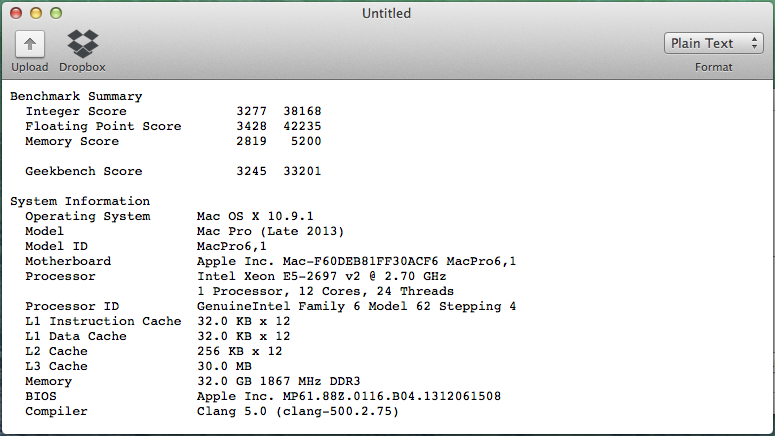This screenshot has width=775, height=436.
Task: Click the 'MacPro6,1' Model ID value
Action: coord(232,246)
